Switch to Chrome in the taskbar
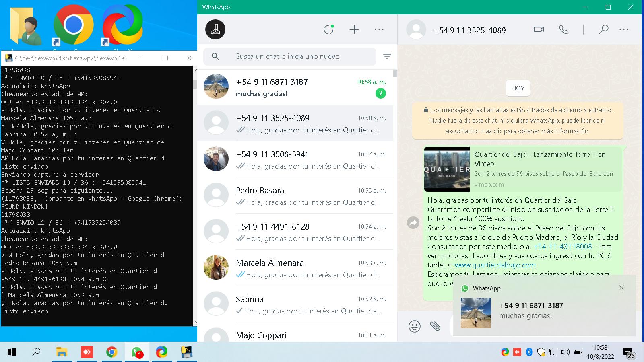The width and height of the screenshot is (644, 362). click(111, 352)
